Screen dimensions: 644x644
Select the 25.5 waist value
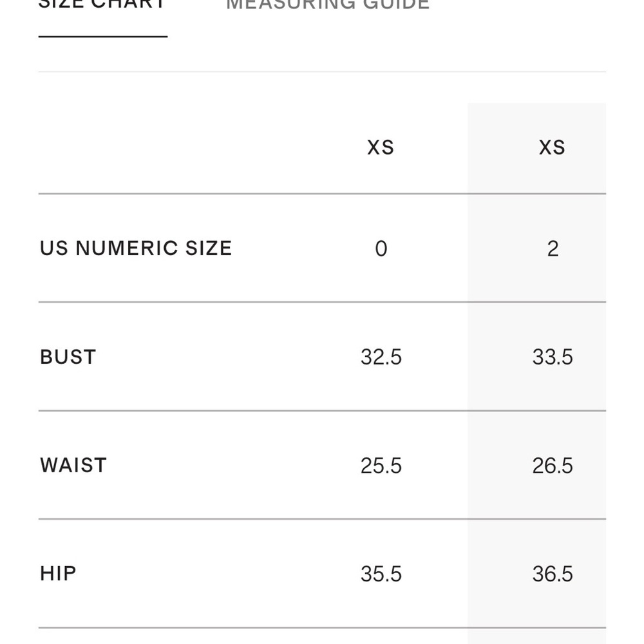point(381,465)
